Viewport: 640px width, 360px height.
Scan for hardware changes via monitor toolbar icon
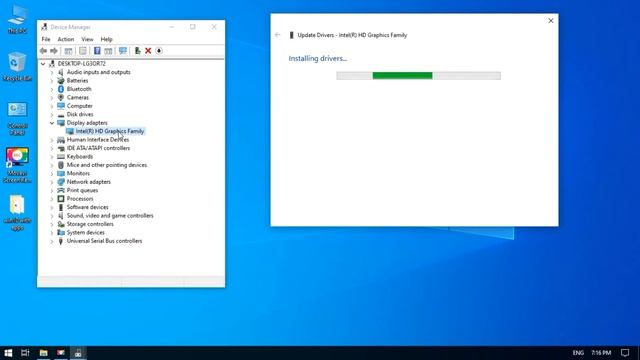pyautogui.click(x=122, y=51)
